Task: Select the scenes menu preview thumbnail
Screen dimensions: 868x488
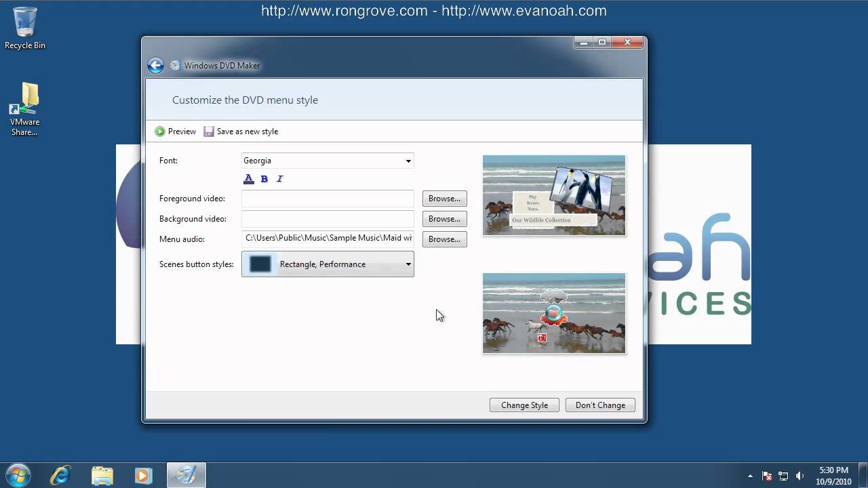Action: click(554, 313)
